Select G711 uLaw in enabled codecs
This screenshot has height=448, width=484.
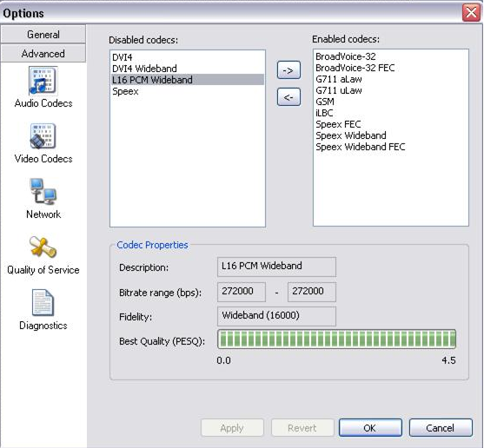(391, 90)
